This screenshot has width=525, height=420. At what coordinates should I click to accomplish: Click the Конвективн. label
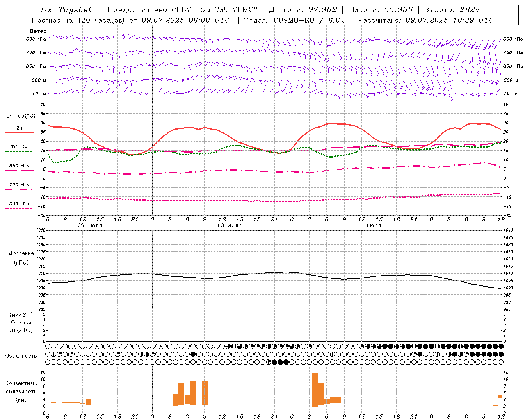click(21, 383)
